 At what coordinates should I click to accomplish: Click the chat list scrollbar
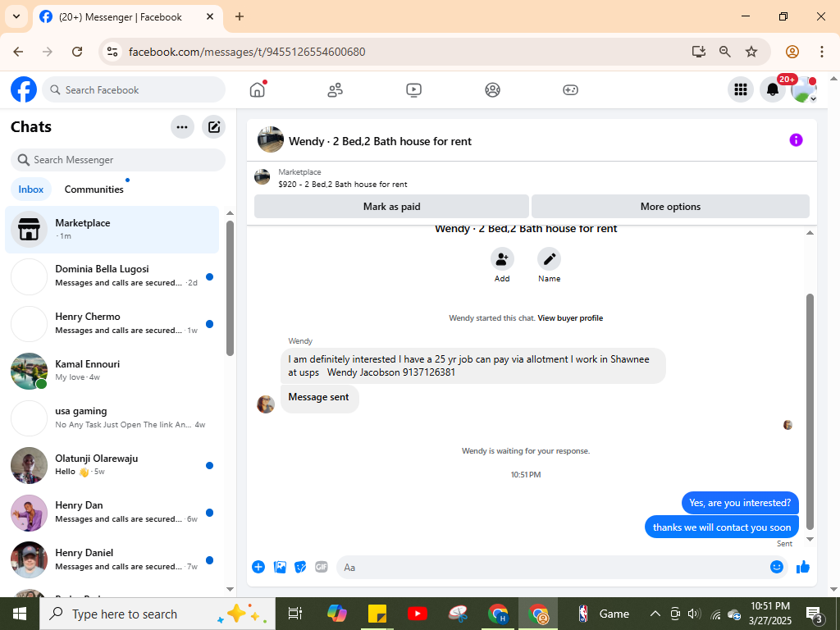[230, 289]
